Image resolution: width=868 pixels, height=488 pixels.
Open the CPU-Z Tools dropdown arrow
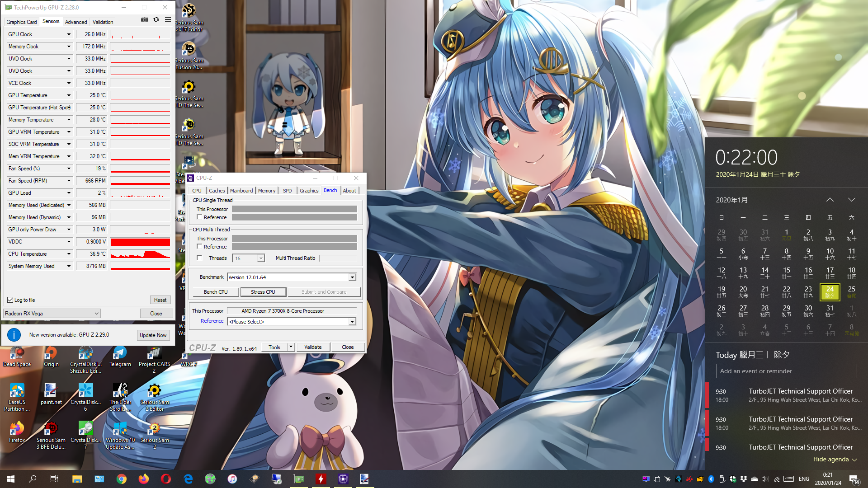click(291, 347)
